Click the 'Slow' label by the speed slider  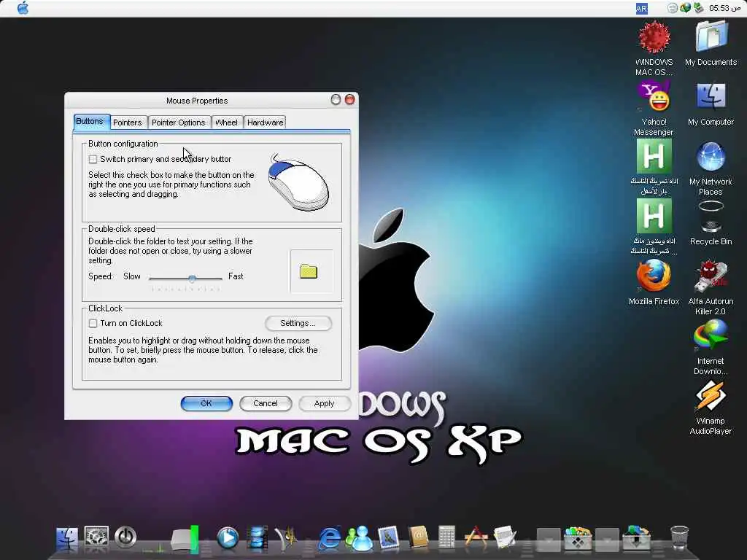[x=132, y=276]
